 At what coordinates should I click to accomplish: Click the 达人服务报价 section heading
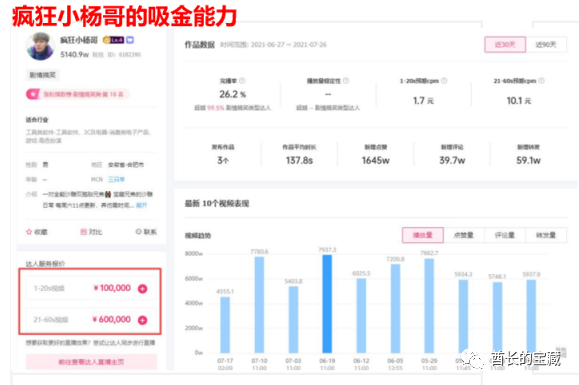[x=45, y=264]
